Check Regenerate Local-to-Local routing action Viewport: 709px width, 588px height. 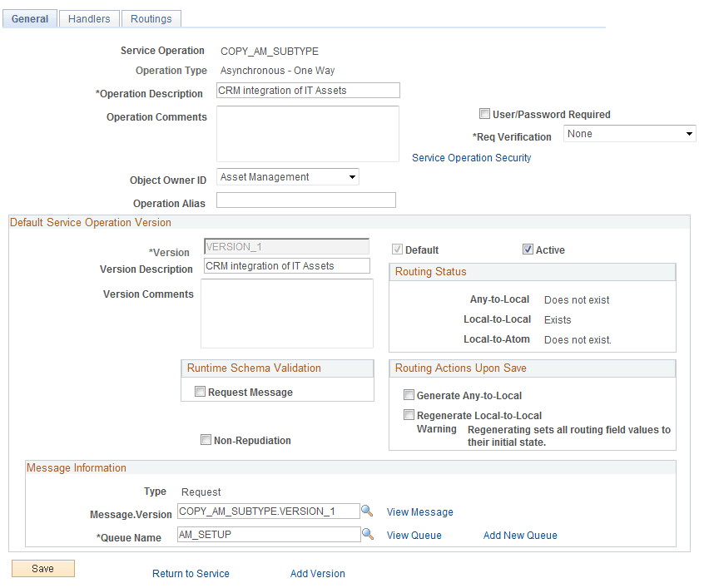coord(409,414)
